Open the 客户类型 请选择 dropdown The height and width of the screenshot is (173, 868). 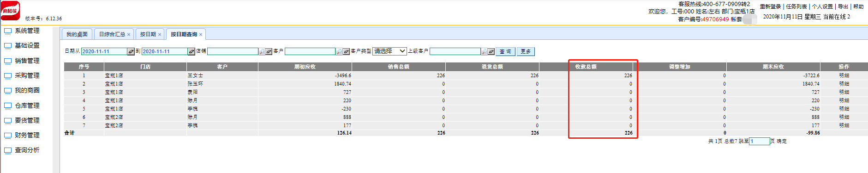(389, 51)
